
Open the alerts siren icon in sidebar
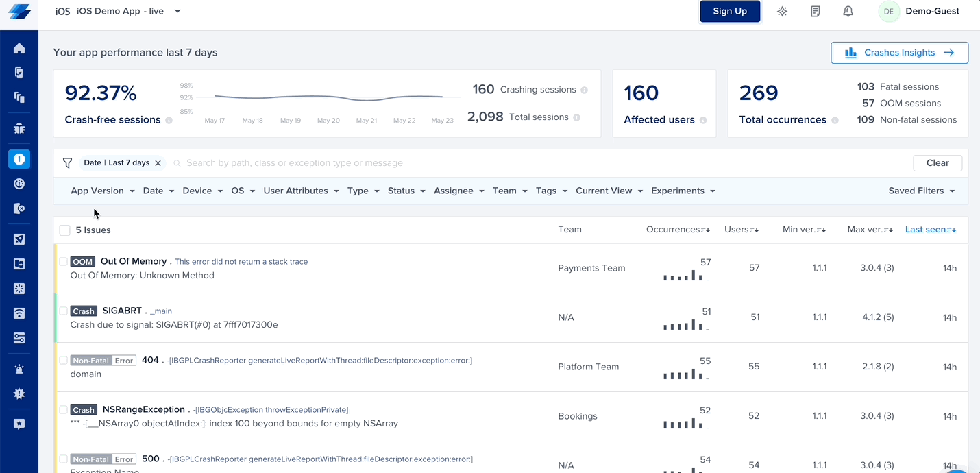coord(19,369)
